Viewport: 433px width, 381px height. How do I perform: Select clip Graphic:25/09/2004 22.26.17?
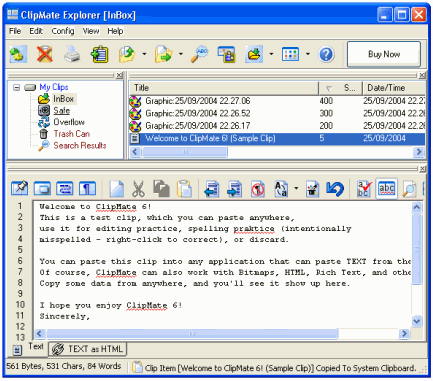277,126
